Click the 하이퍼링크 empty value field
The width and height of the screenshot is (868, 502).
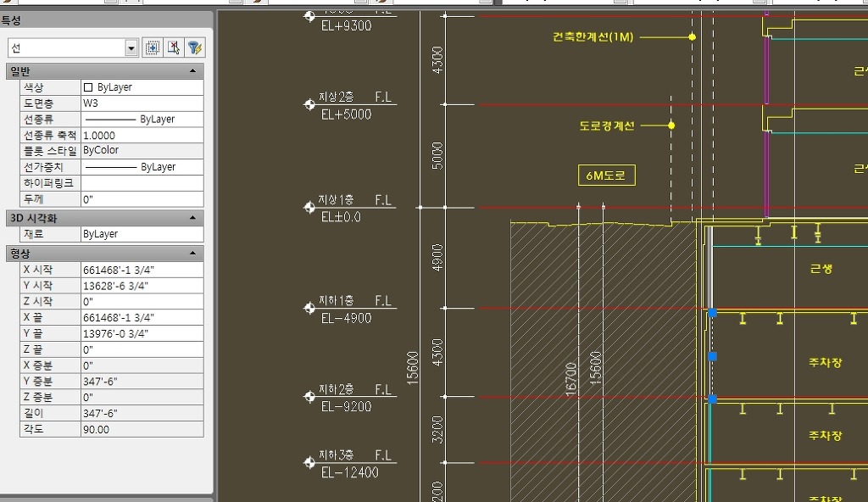(x=142, y=183)
